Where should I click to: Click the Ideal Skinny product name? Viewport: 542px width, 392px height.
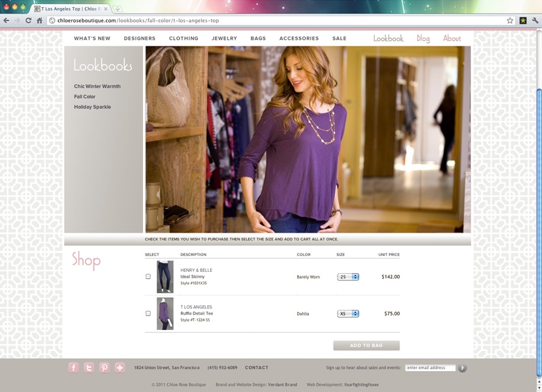click(x=192, y=276)
